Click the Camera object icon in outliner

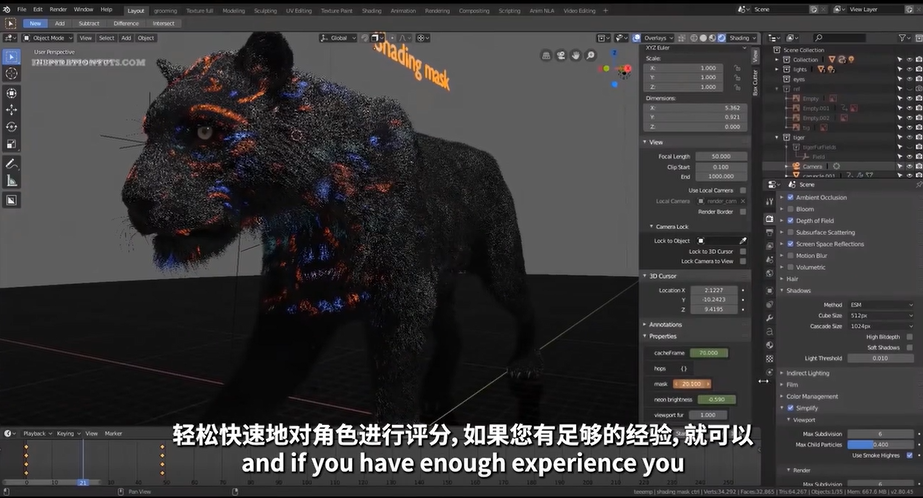(x=796, y=166)
